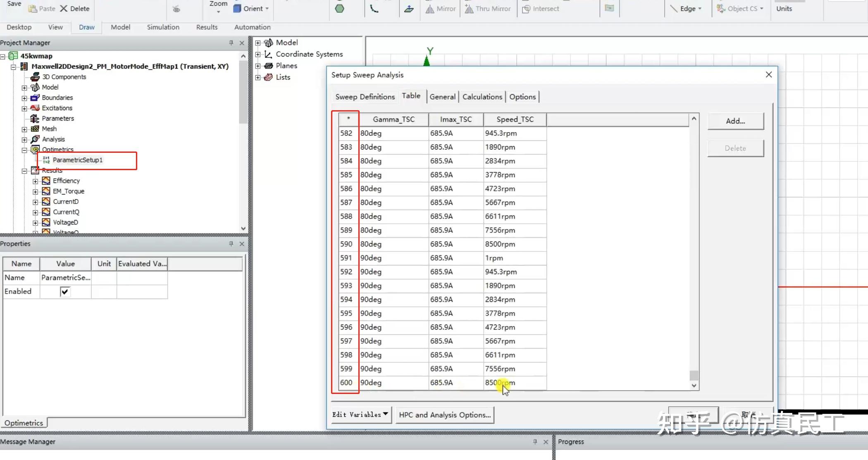The width and height of the screenshot is (868, 460).
Task: Toggle the Enabled checkbox
Action: pos(65,292)
